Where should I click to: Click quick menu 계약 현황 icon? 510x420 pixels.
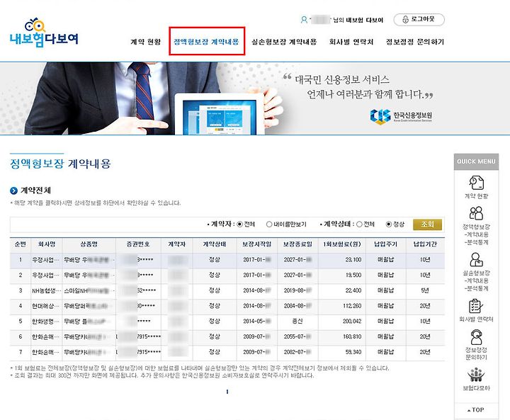click(x=476, y=183)
